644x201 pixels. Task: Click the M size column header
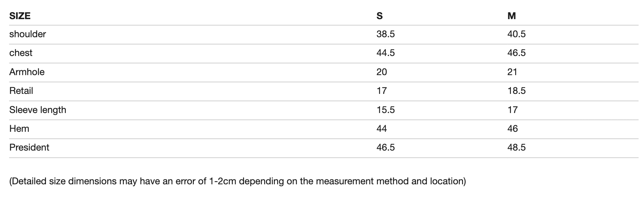point(511,16)
